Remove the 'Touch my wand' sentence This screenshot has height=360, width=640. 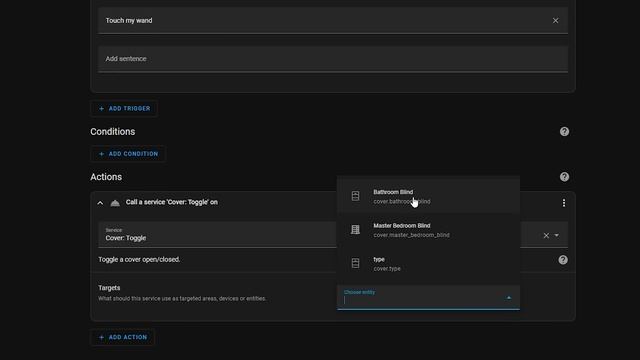(x=555, y=20)
